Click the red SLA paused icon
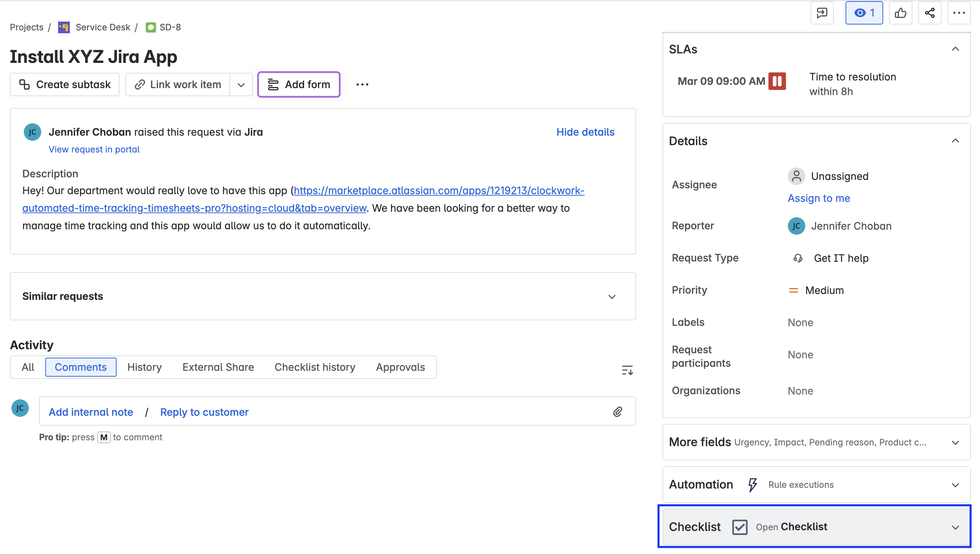Viewport: 980px width, 554px height. pyautogui.click(x=777, y=81)
